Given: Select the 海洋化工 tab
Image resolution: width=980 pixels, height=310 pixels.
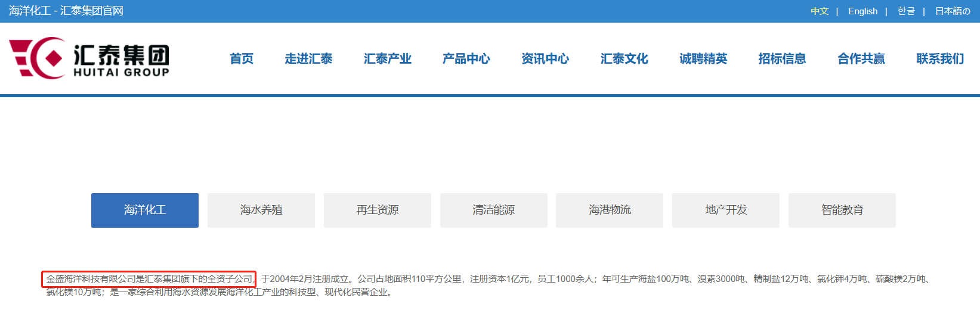Looking at the screenshot, I should [145, 210].
